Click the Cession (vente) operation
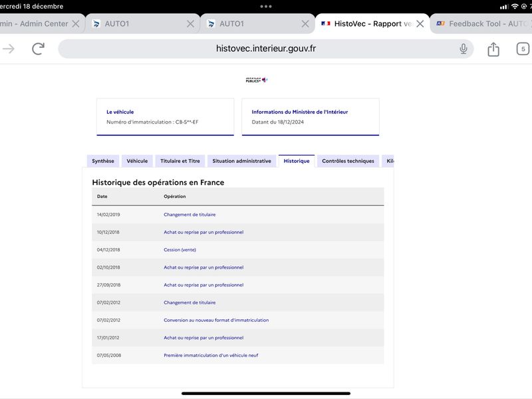The height and width of the screenshot is (399, 532). pos(180,250)
